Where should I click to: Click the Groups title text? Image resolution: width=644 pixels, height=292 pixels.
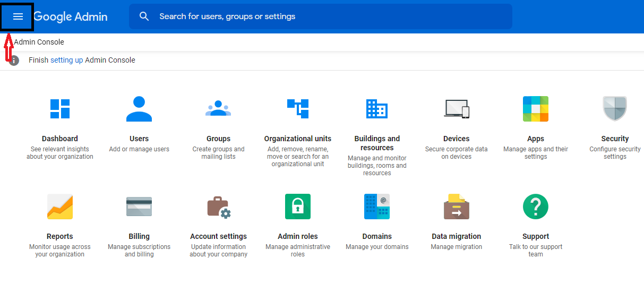[218, 139]
